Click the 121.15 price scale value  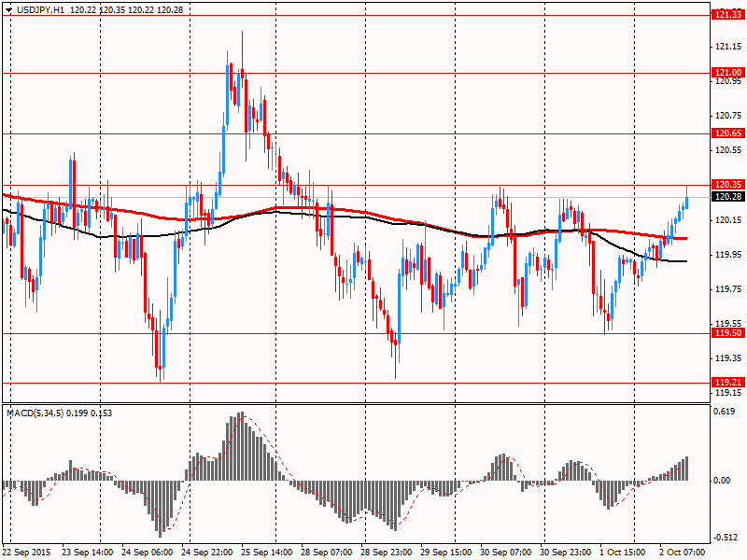click(x=728, y=47)
